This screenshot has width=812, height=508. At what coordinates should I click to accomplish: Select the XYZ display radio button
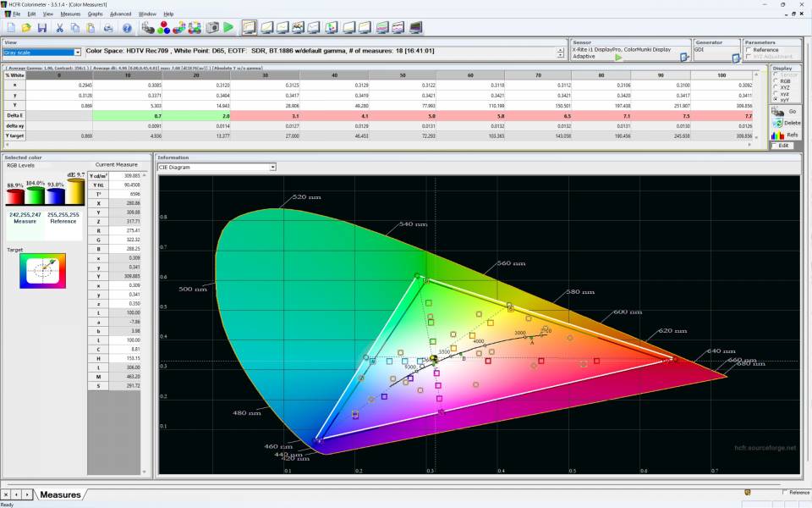tap(776, 87)
